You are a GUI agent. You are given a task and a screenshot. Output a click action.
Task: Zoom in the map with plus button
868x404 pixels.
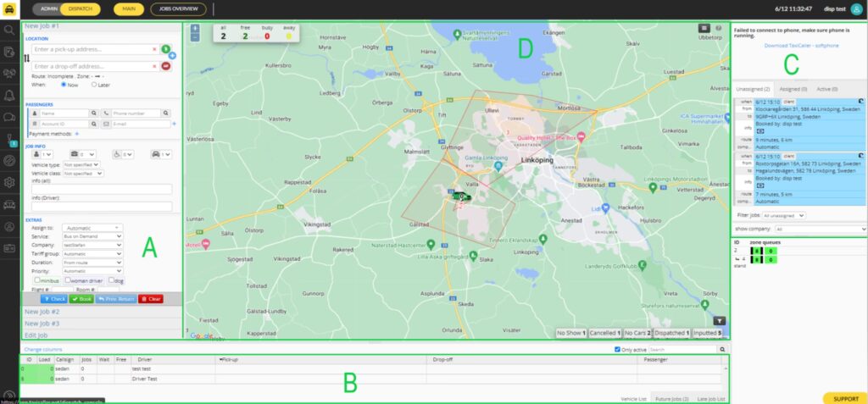coord(195,29)
